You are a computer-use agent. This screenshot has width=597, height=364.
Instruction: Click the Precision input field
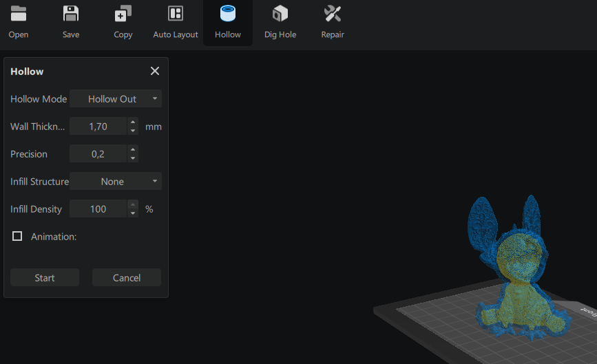click(98, 154)
